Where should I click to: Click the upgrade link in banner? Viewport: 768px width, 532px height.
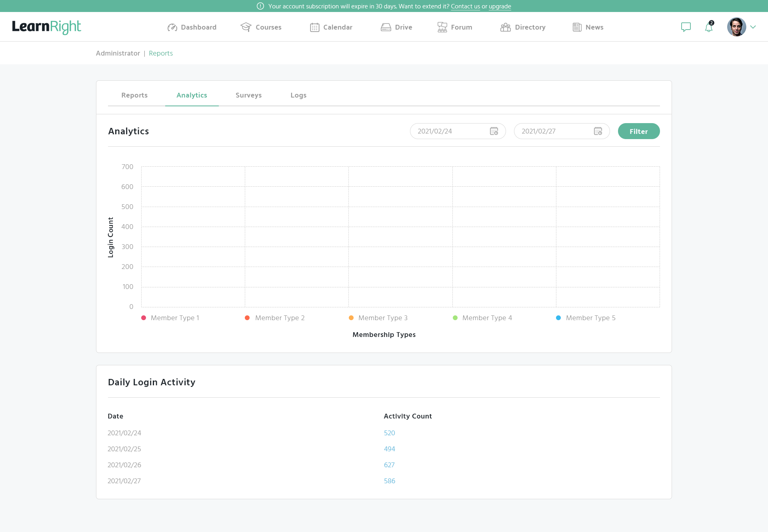tap(500, 6)
